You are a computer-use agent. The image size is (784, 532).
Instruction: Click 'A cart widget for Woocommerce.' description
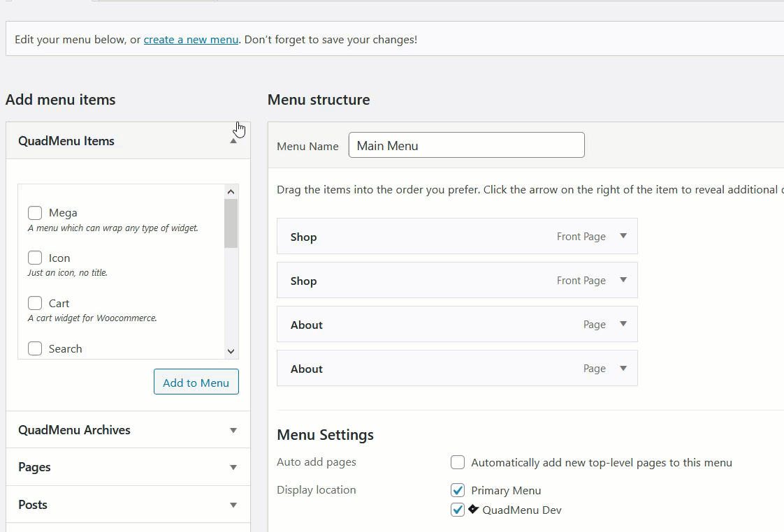click(92, 318)
